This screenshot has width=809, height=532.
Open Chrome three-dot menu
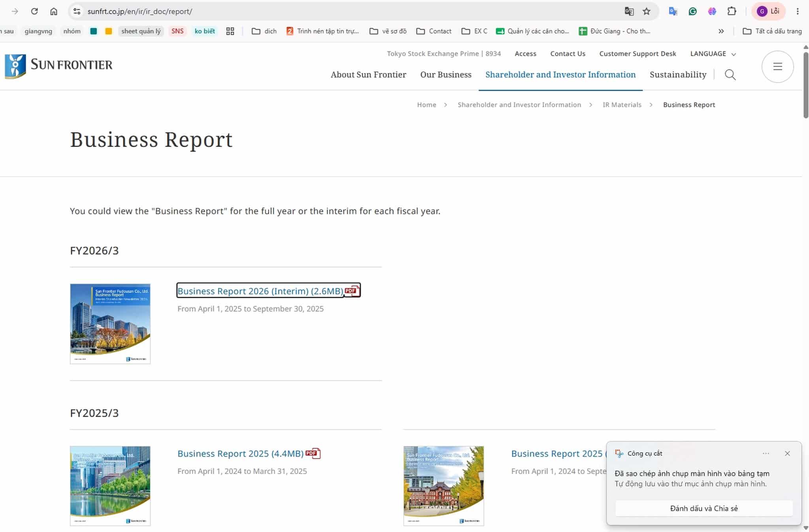798,11
